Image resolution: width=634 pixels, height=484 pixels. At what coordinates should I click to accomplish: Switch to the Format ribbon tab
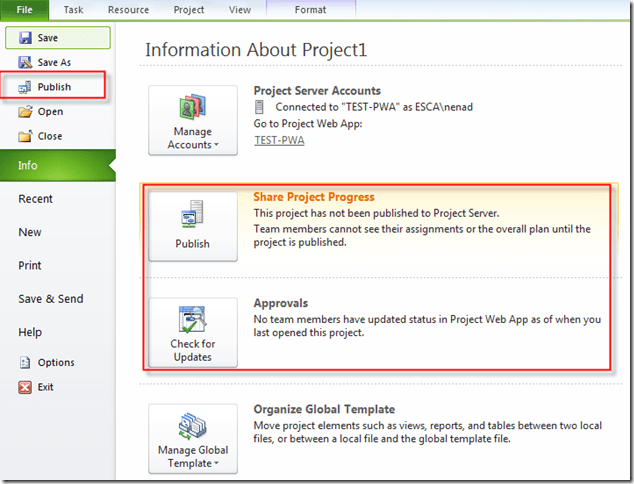point(310,10)
